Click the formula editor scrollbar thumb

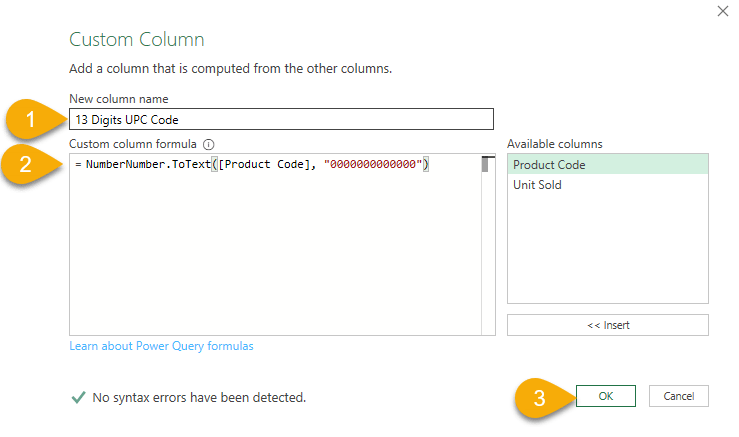(x=487, y=165)
